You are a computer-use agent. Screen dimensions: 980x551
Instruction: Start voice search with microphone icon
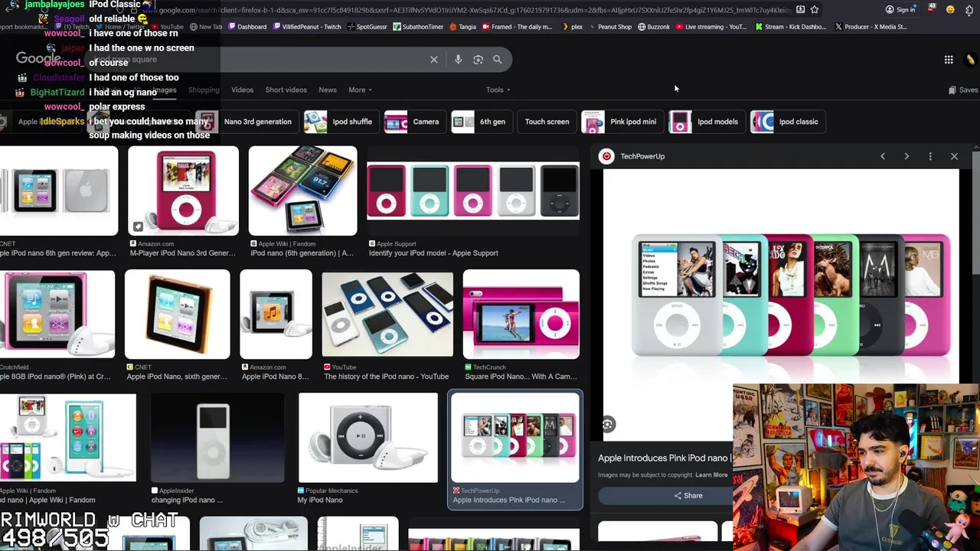(x=458, y=60)
